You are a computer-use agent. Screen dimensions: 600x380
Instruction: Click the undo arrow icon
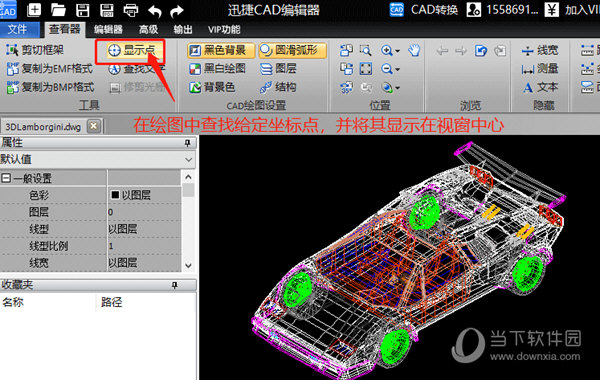[154, 11]
